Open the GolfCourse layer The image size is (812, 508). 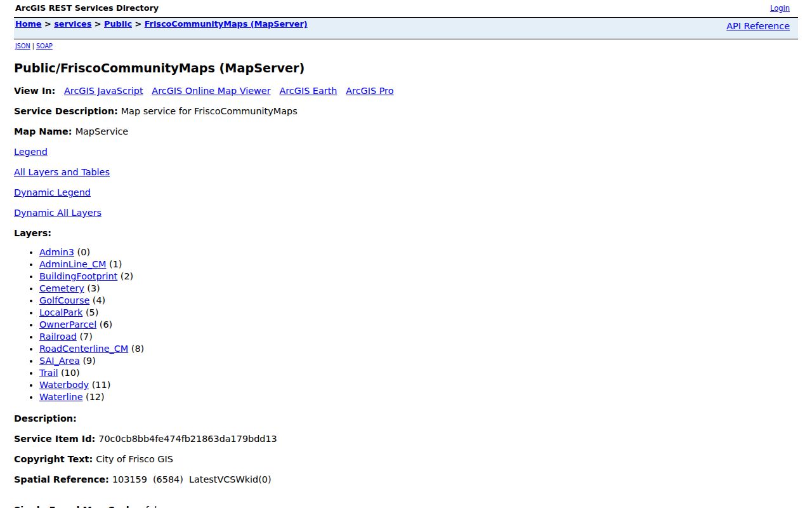coord(64,300)
